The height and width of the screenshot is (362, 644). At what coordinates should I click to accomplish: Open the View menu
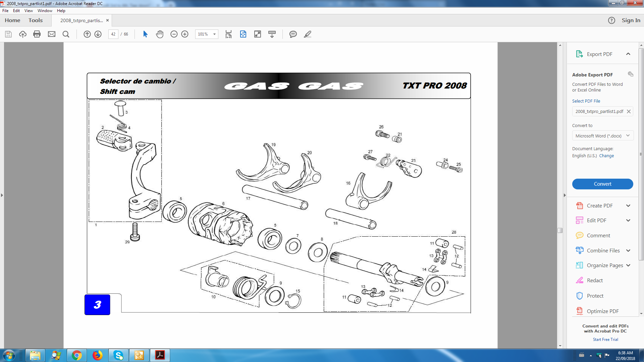coord(29,11)
